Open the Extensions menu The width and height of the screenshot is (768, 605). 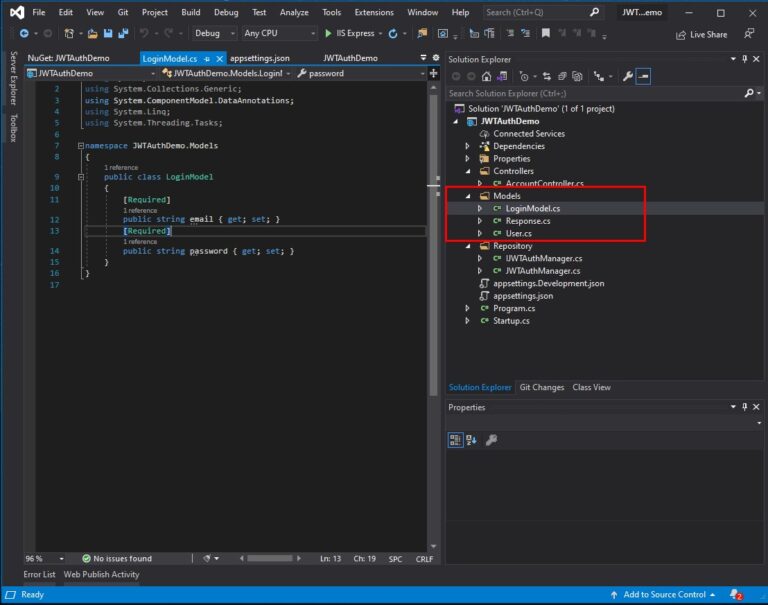click(374, 12)
